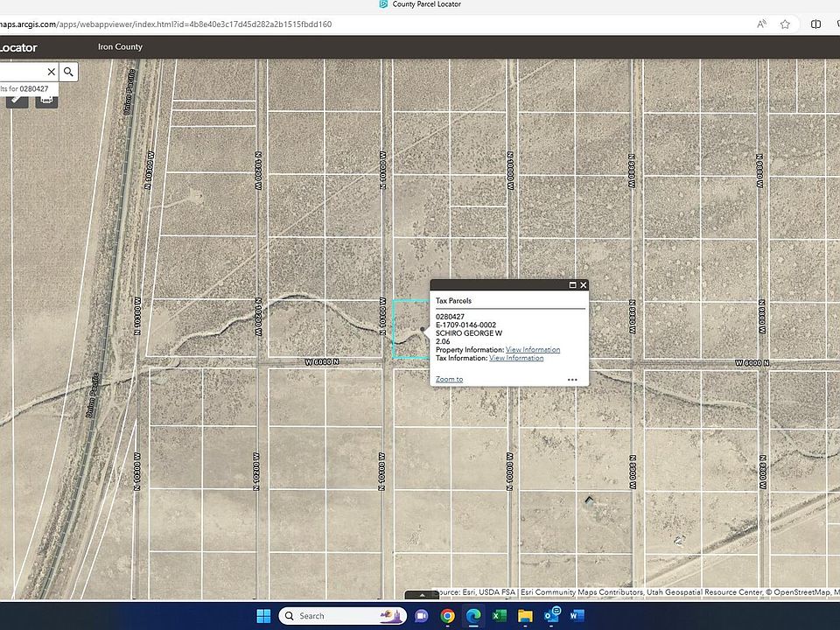Viewport: 840px width, 630px height.
Task: Open the measurement tool widget
Action: (x=17, y=100)
